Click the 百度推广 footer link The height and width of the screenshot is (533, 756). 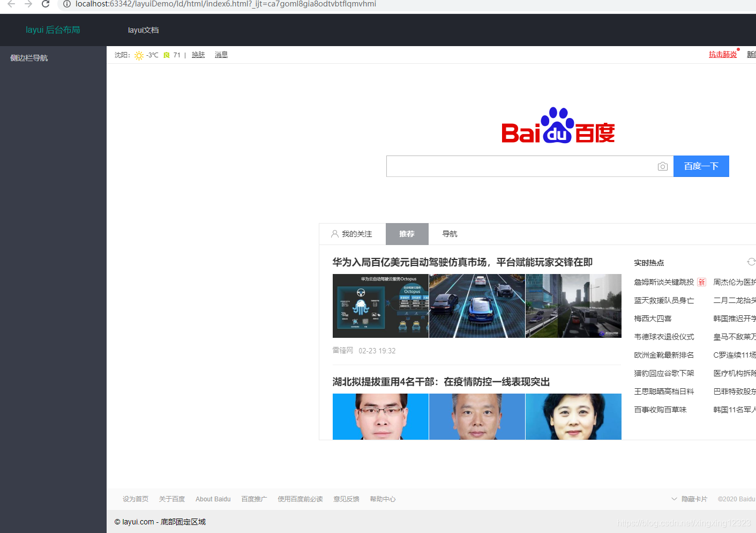click(x=254, y=499)
